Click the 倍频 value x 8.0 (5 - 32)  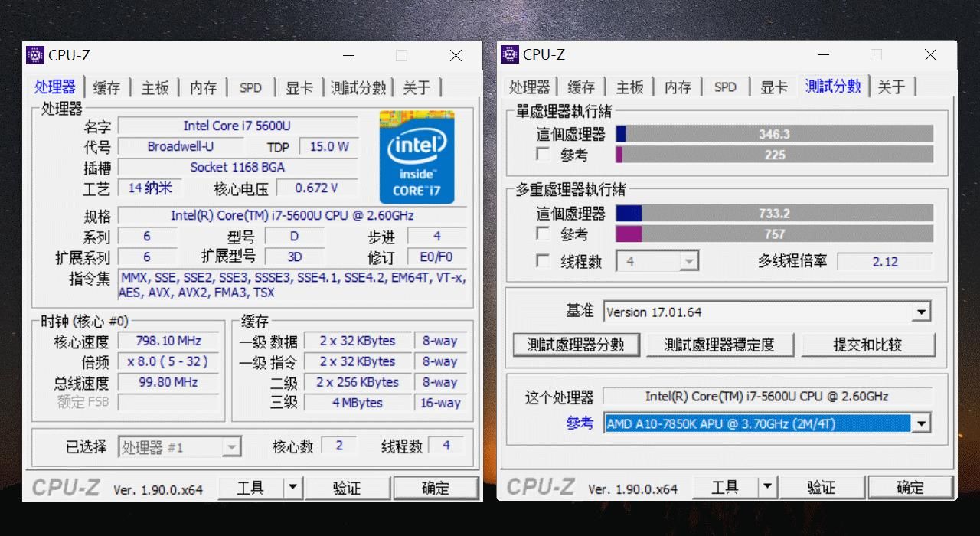coord(168,361)
